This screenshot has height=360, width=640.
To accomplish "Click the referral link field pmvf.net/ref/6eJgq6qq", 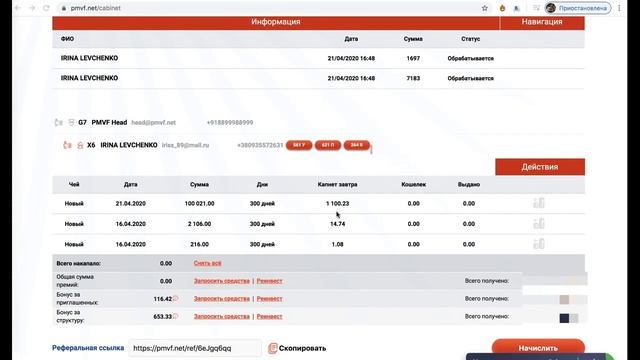I will click(195, 348).
